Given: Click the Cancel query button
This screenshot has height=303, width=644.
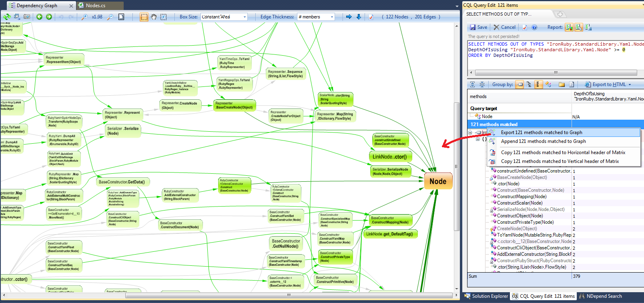Looking at the screenshot, I should (x=504, y=27).
